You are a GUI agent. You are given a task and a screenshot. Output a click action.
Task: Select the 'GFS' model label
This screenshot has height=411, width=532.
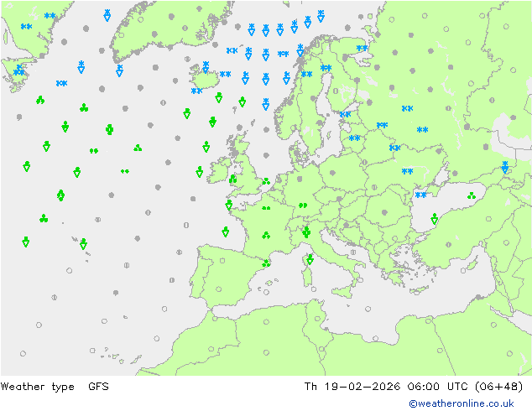[x=98, y=386]
